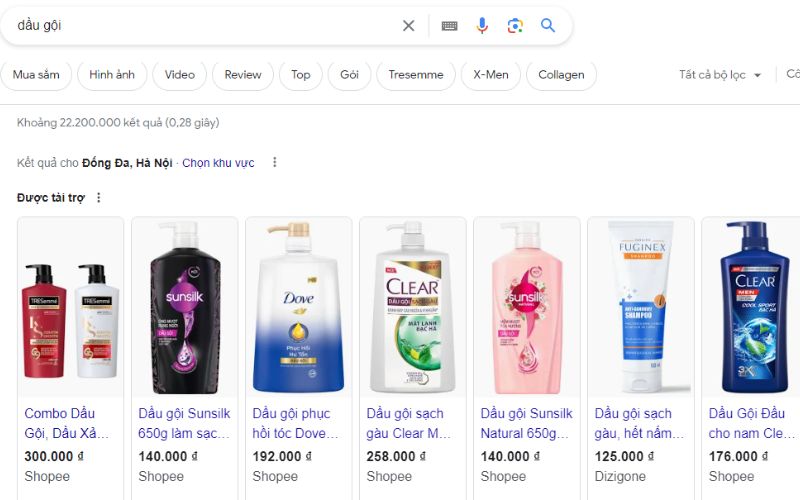800x500 pixels.
Task: Expand the "Tất cả bộ lọc" dropdown
Action: tap(720, 75)
